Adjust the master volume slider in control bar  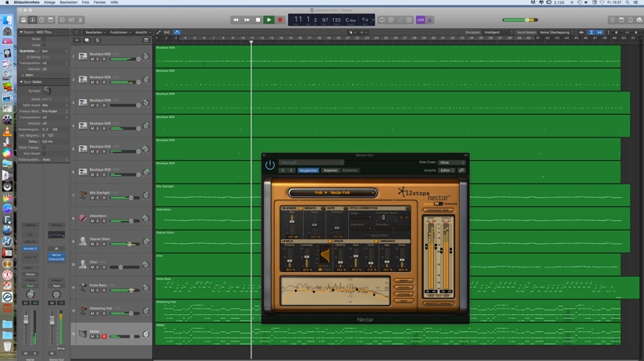(520, 20)
